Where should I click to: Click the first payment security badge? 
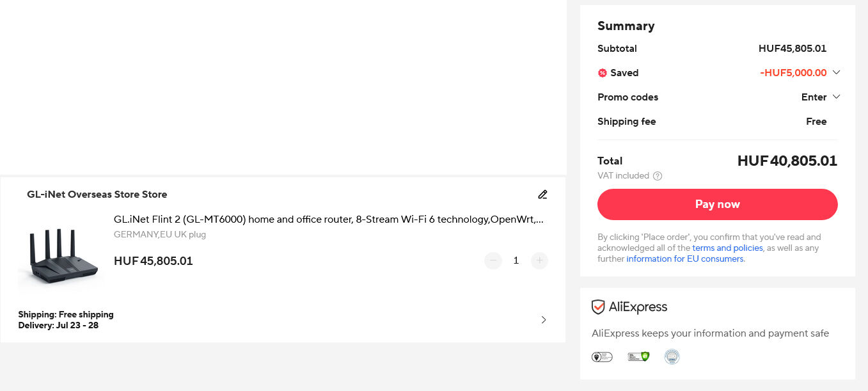tap(602, 357)
